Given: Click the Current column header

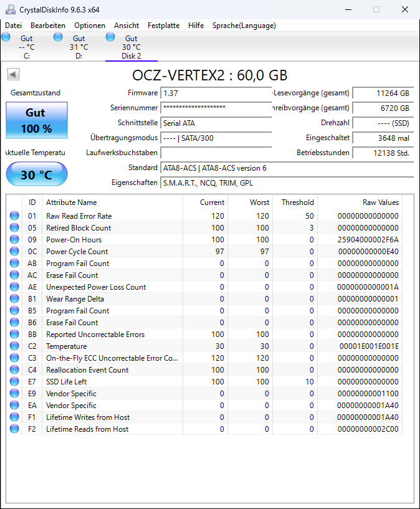Looking at the screenshot, I should point(206,202).
